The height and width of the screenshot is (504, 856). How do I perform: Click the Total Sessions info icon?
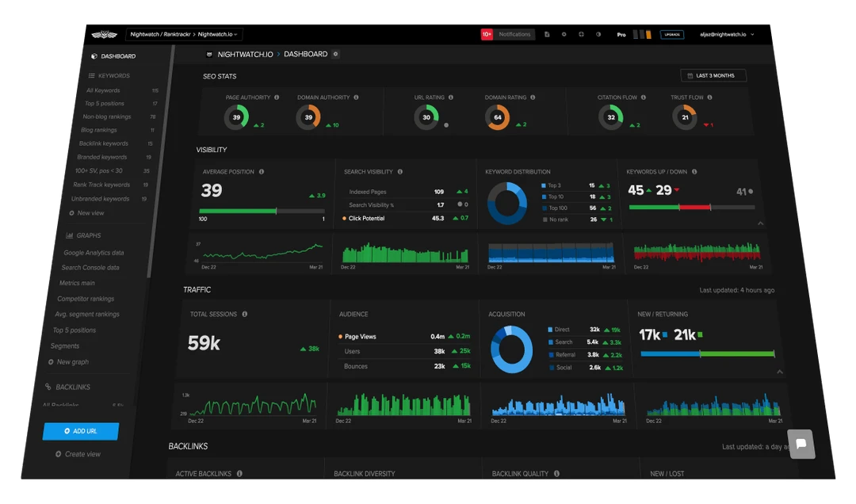(245, 315)
